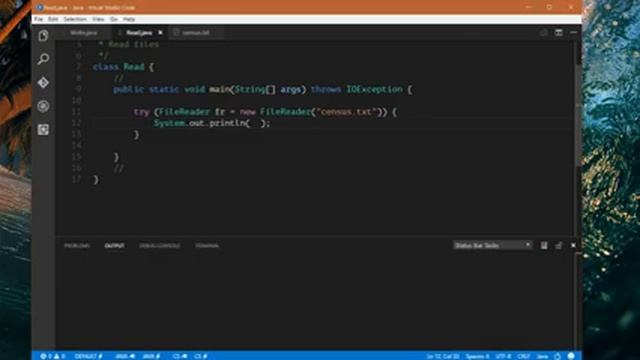Click line number 17 in the gutter
Screen dimensions: 640x360
76,179
